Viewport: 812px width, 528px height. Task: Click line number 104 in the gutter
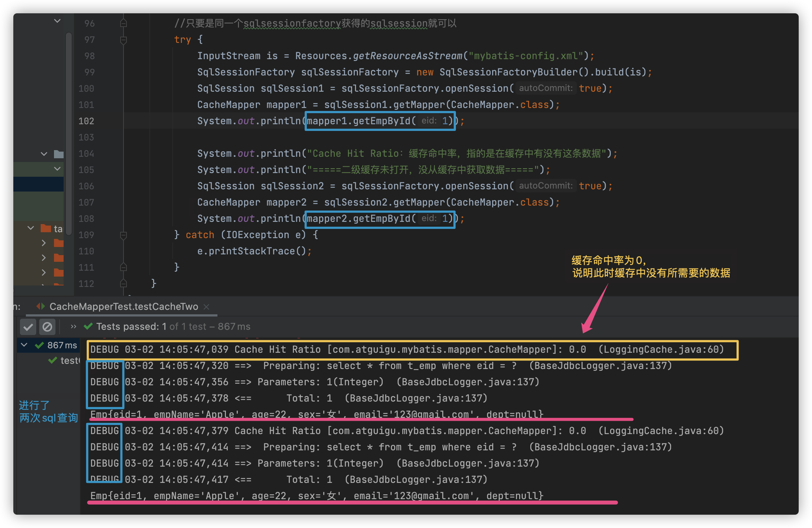click(x=86, y=154)
